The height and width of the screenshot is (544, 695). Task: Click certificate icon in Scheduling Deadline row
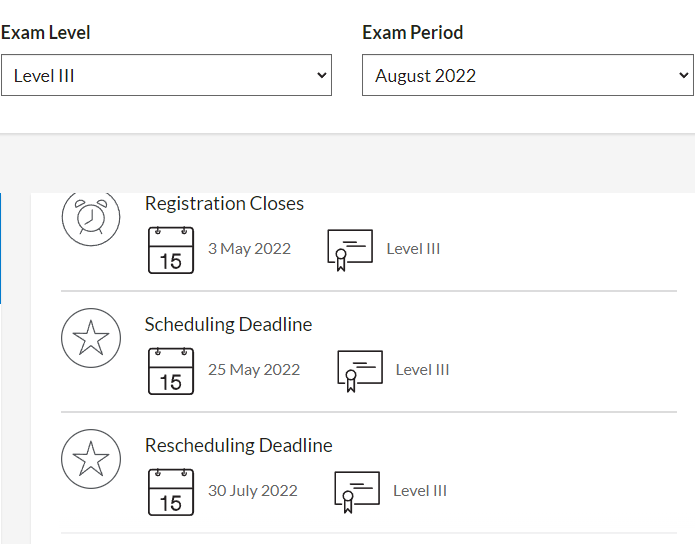(360, 371)
